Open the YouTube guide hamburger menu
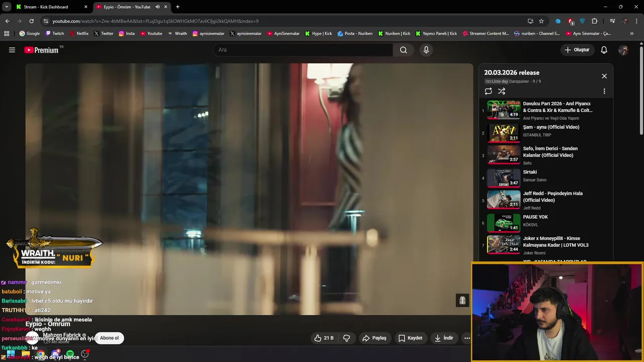Viewport: 644px width, 362px height. coord(12,50)
